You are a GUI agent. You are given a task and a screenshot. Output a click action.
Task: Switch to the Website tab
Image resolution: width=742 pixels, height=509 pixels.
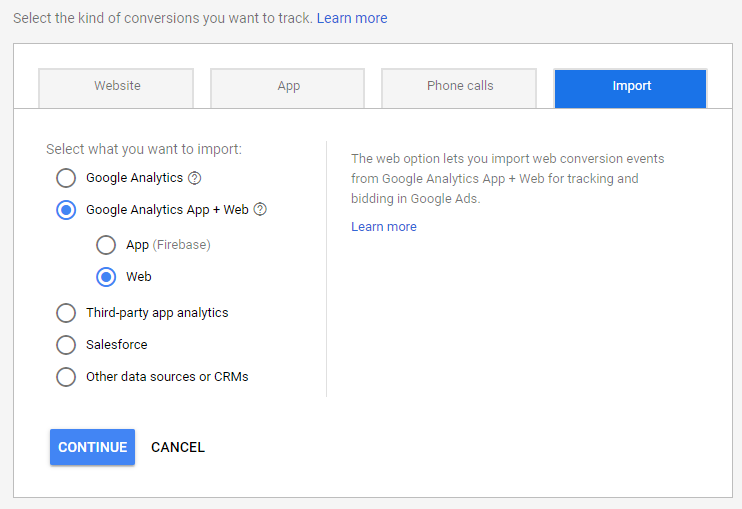click(x=116, y=88)
